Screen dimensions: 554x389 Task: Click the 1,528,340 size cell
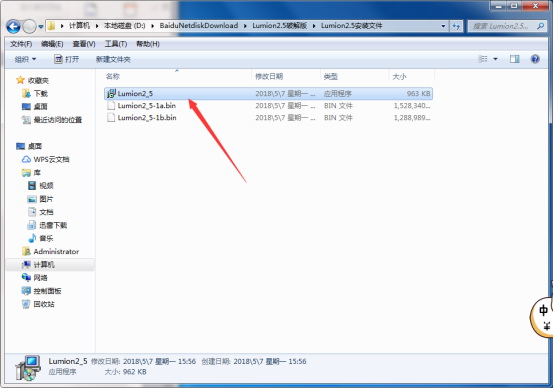coord(412,106)
